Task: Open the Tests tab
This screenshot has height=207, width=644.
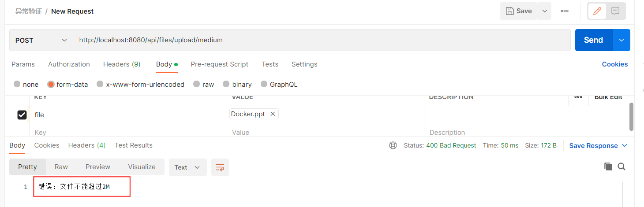Action: click(x=270, y=64)
